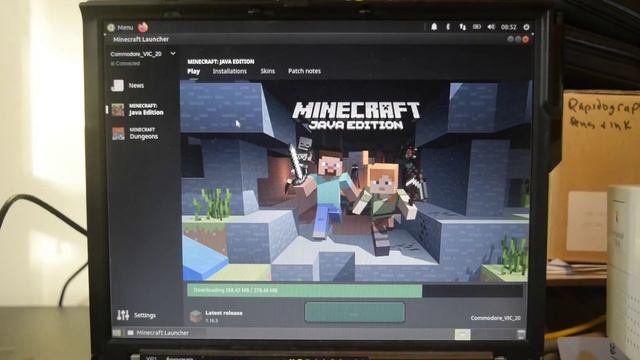Maximize the Minecraft Launcher window
Screen dimensions: 640x360
[x=518, y=39]
